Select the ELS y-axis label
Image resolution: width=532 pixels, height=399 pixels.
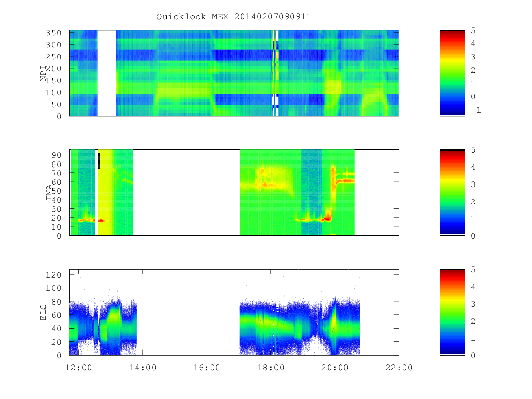[43, 312]
